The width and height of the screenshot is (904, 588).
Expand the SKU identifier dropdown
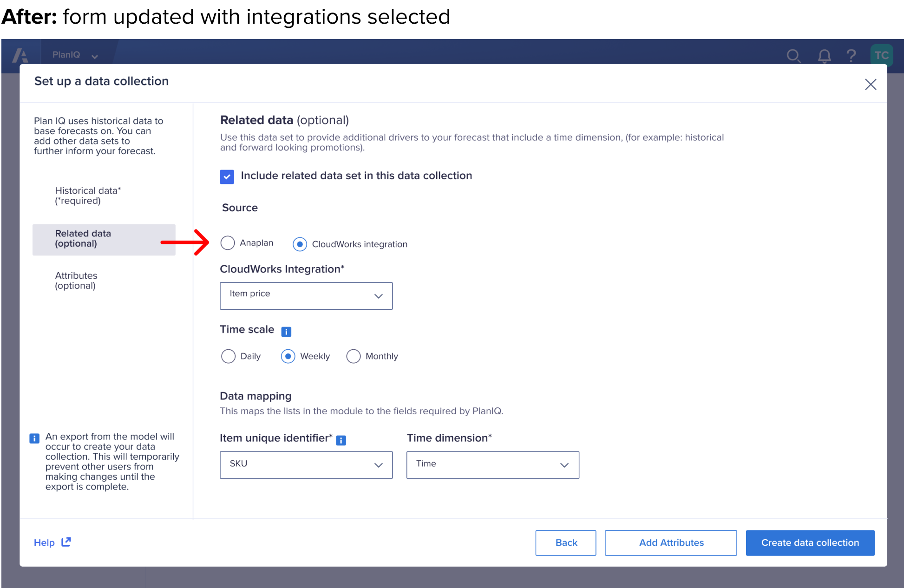306,464
